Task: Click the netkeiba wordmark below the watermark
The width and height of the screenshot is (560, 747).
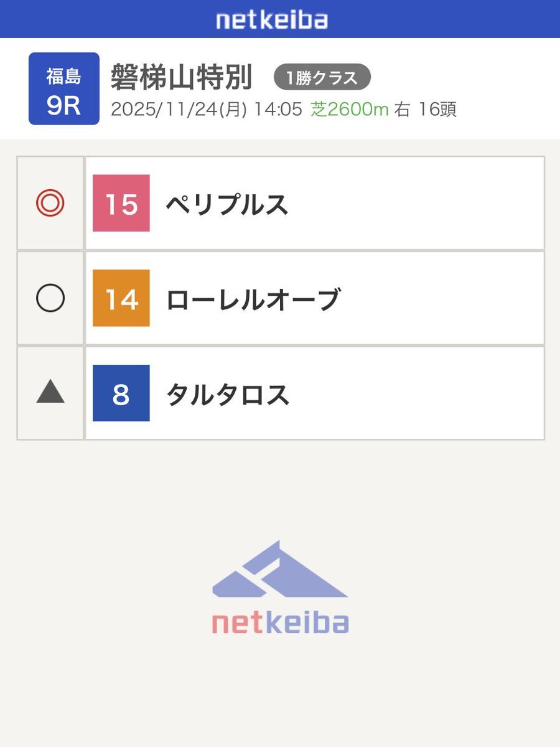Action: pos(280,622)
